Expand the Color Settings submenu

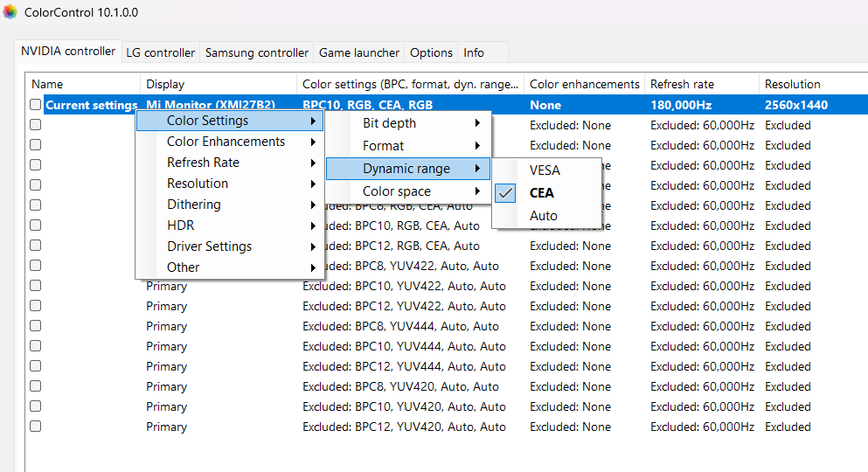coord(230,121)
